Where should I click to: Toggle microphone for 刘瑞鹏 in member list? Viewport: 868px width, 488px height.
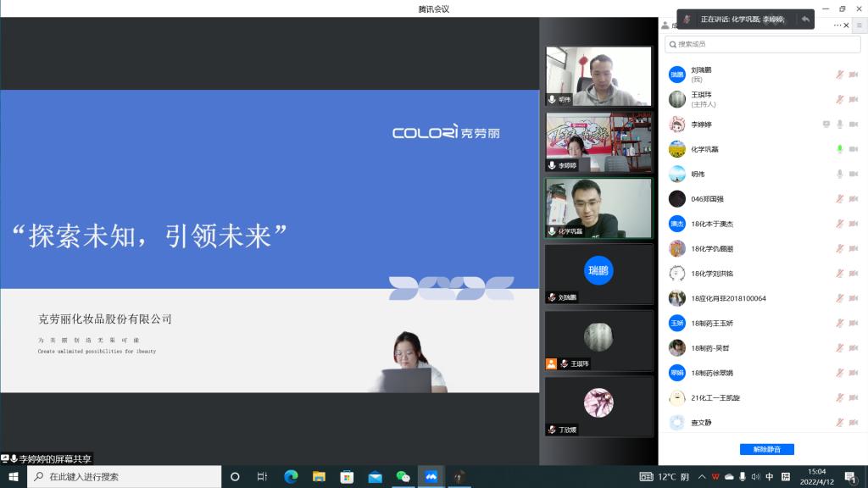point(839,75)
